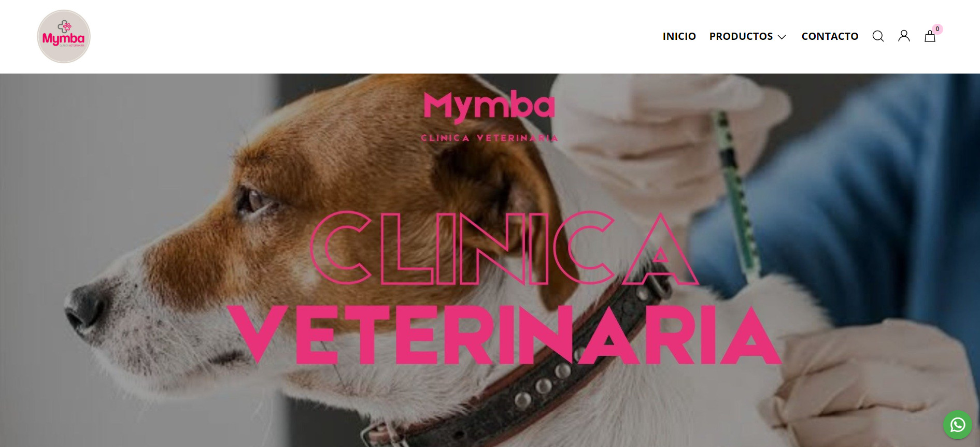This screenshot has height=447, width=980.
Task: Open the shopping bag cart icon
Action: point(930,36)
